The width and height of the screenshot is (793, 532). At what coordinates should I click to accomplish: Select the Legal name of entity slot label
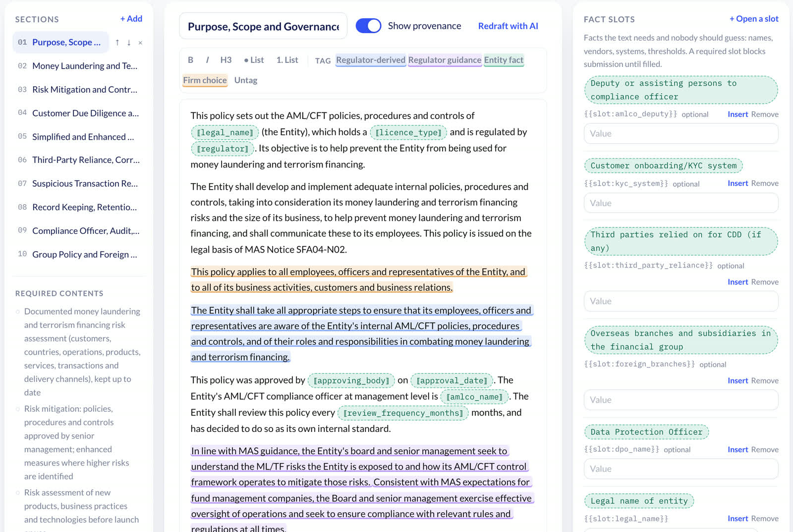639,501
